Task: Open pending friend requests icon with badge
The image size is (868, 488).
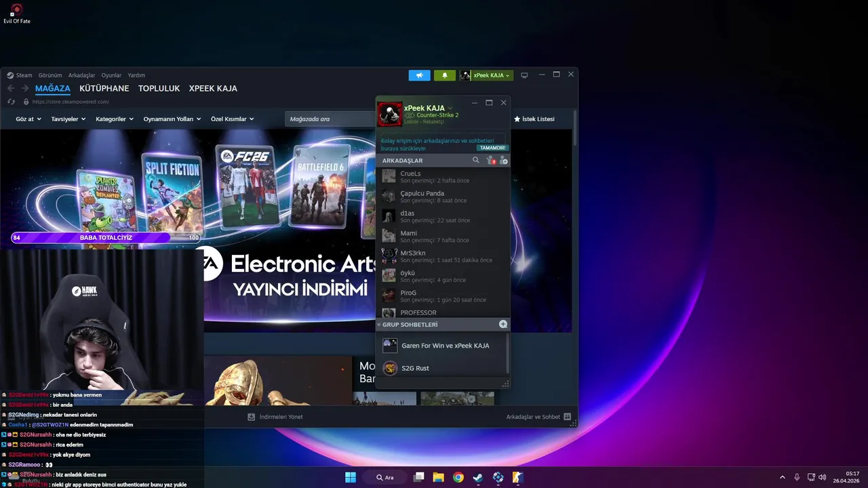Action: coord(491,161)
